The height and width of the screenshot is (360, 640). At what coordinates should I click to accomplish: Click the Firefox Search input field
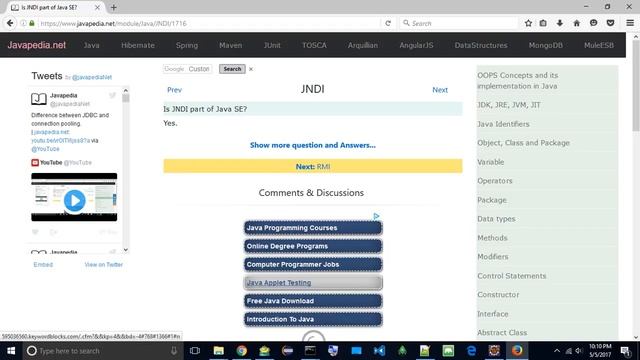pos(459,23)
